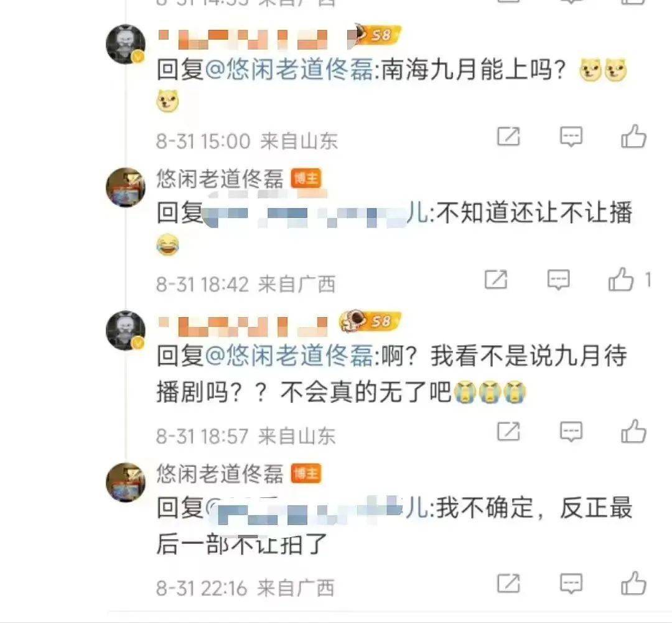Image resolution: width=672 pixels, height=623 pixels.
Task: Tap the 博主 badge on the 22:16 reply
Action: point(306,474)
